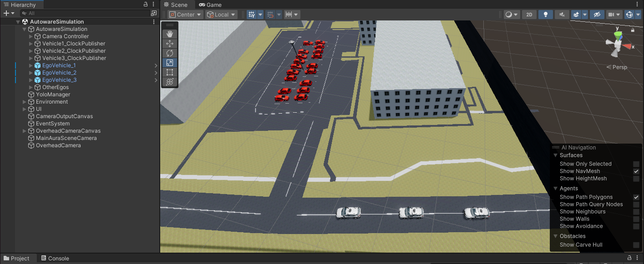Select the Rect transform tool
The image size is (644, 264).
tap(170, 72)
